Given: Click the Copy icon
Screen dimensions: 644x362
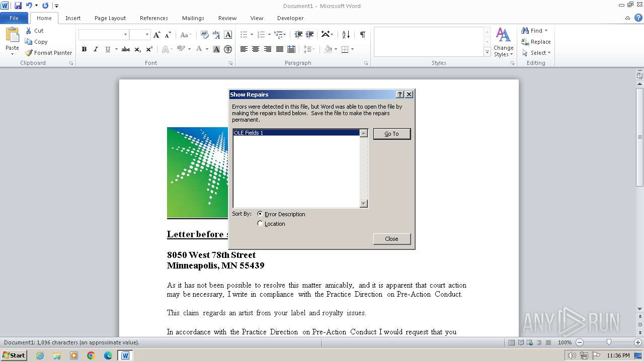Looking at the screenshot, I should [29, 42].
